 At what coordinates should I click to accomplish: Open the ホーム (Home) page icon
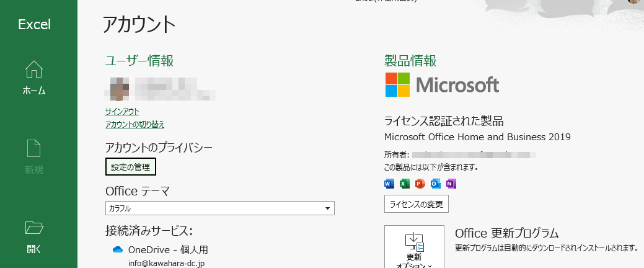[34, 69]
